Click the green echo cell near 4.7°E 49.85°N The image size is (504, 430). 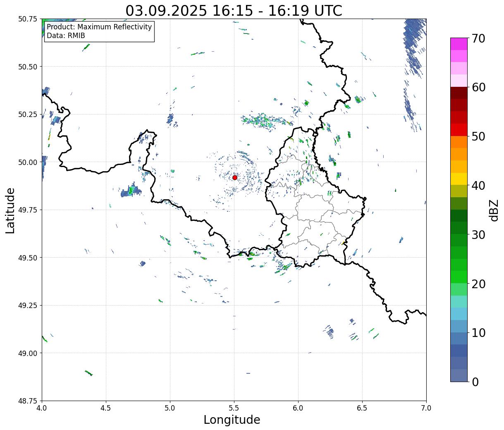pyautogui.click(x=131, y=191)
